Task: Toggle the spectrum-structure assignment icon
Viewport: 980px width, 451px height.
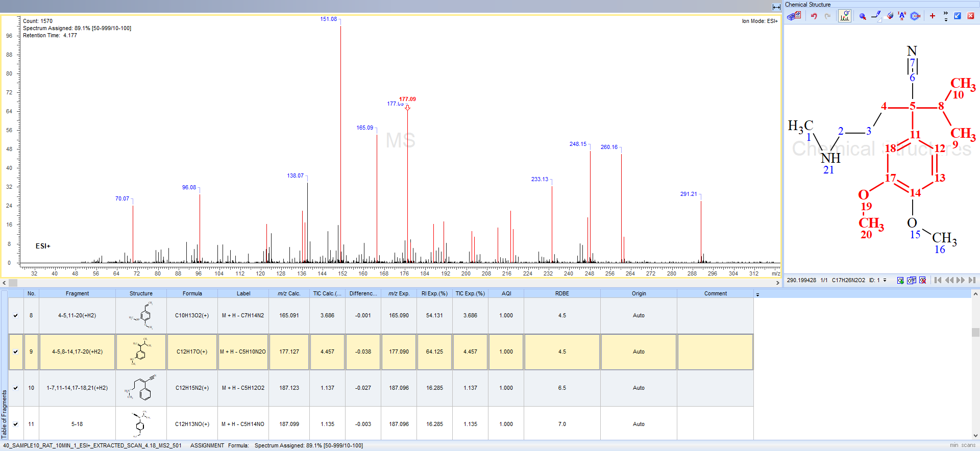Action: pos(845,16)
